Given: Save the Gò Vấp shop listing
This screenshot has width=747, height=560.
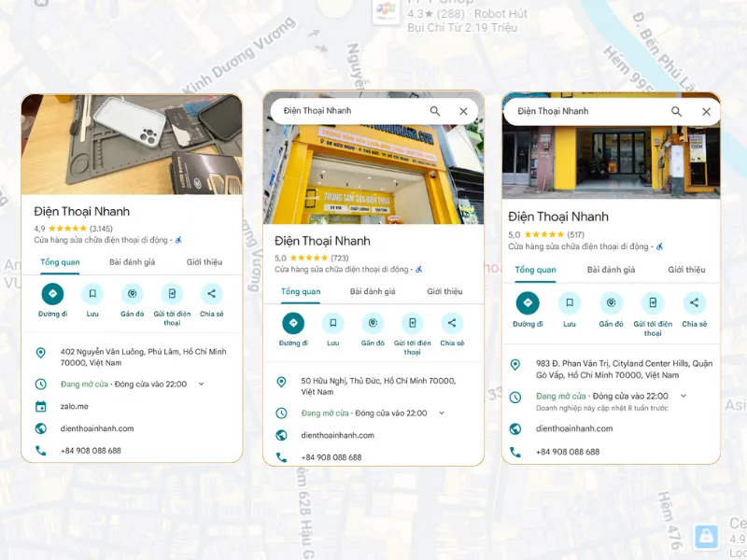Looking at the screenshot, I should [x=570, y=302].
